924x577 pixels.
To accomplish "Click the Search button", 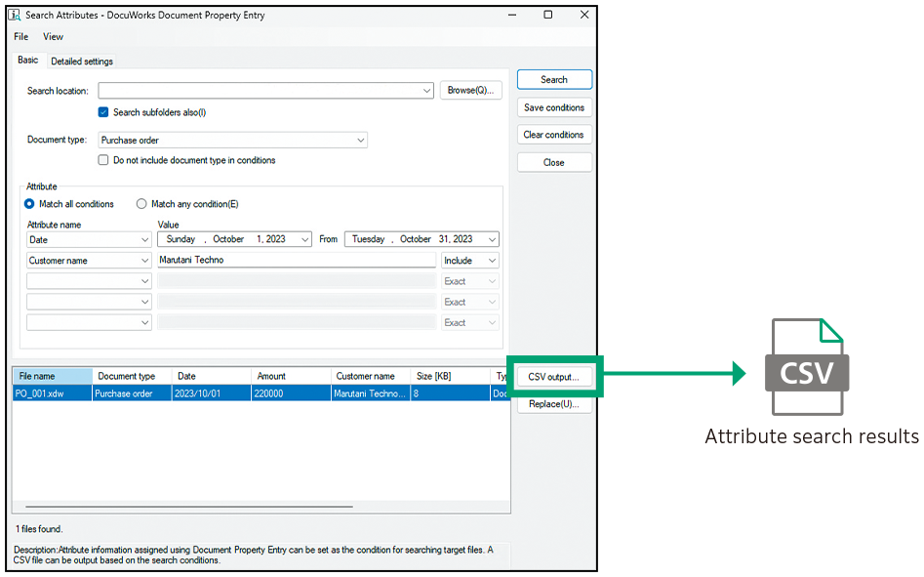I will 553,79.
